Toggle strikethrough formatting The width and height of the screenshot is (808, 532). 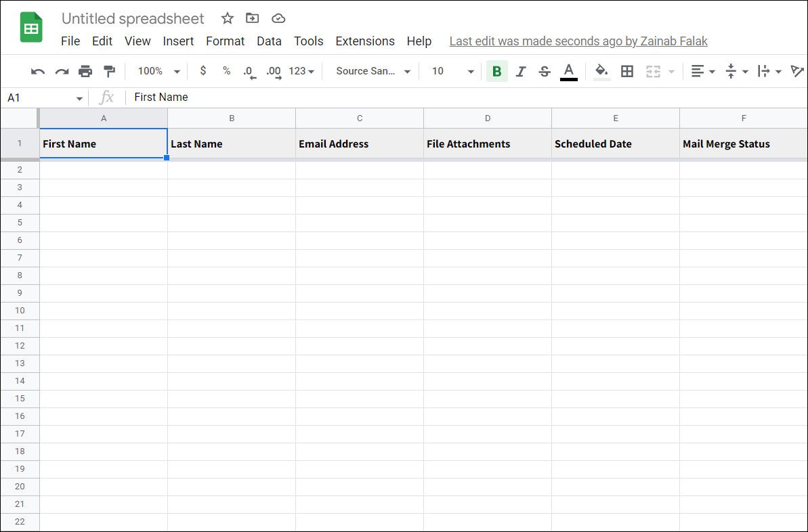[544, 71]
